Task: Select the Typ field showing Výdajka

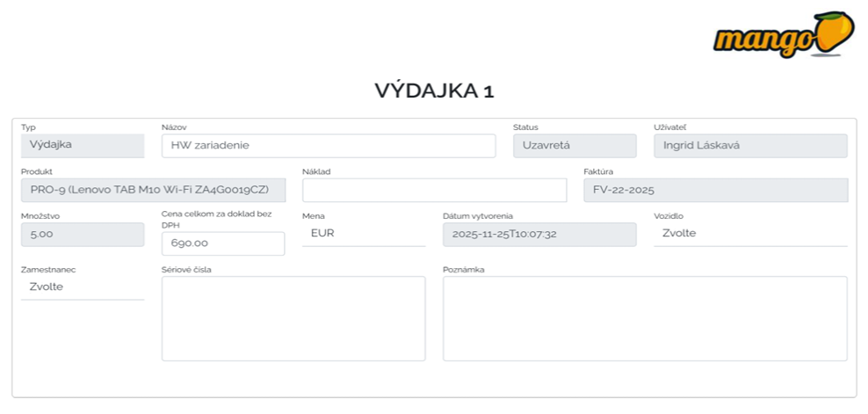Action: (82, 146)
